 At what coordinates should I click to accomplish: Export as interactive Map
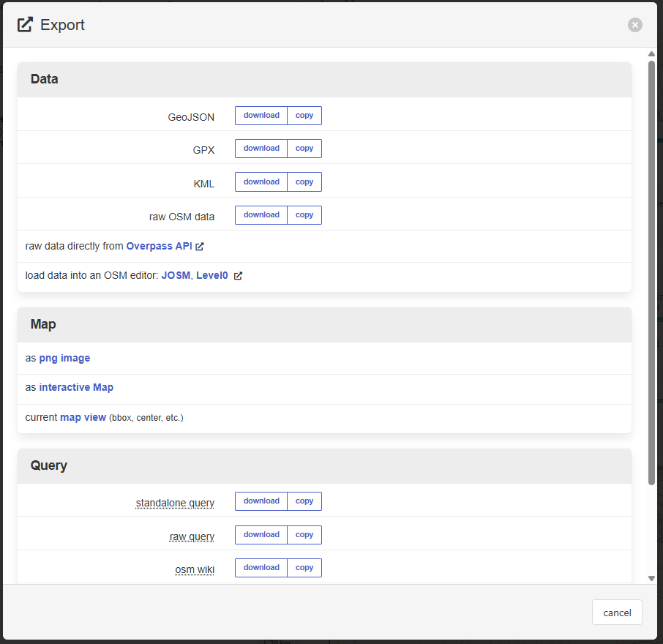76,388
